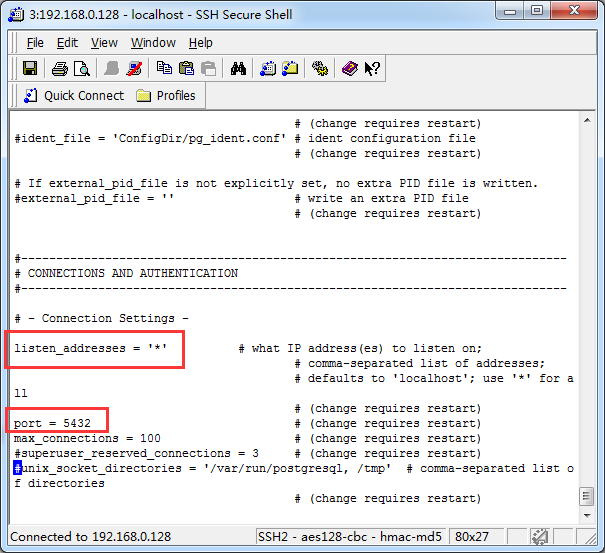The width and height of the screenshot is (605, 553).
Task: Click the SSH window title bar icon
Action: tap(16, 15)
